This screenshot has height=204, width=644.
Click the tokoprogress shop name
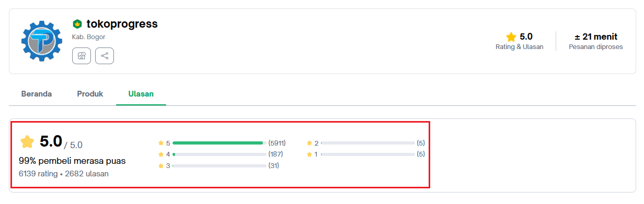(x=122, y=24)
